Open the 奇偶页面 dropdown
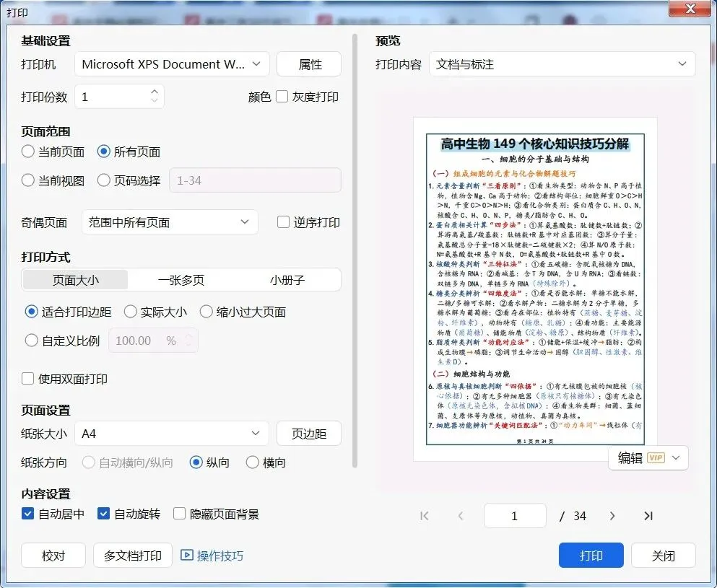 [x=170, y=222]
